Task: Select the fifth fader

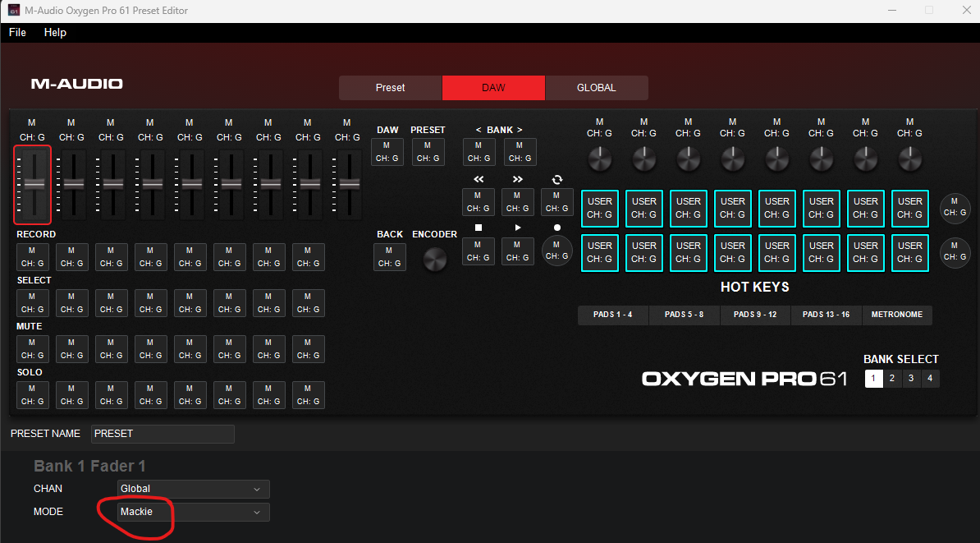Action: point(190,185)
